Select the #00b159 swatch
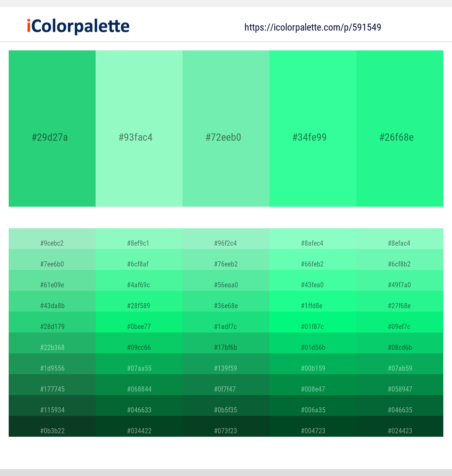452x476 pixels. 313,368
